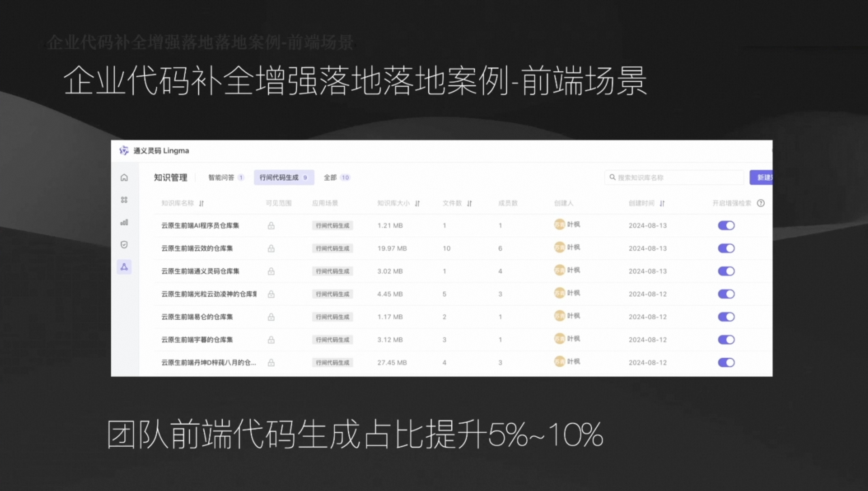868x491 pixels.
Task: Click the 应用场景 column header
Action: click(325, 203)
